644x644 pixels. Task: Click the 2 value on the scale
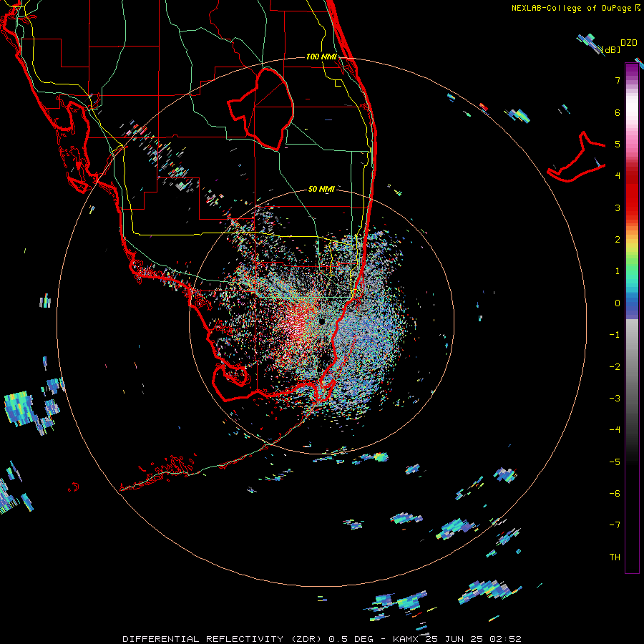click(x=618, y=240)
